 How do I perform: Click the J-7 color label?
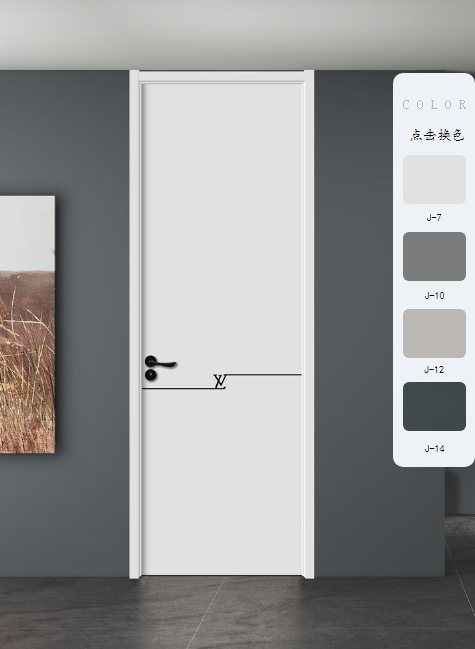[434, 217]
